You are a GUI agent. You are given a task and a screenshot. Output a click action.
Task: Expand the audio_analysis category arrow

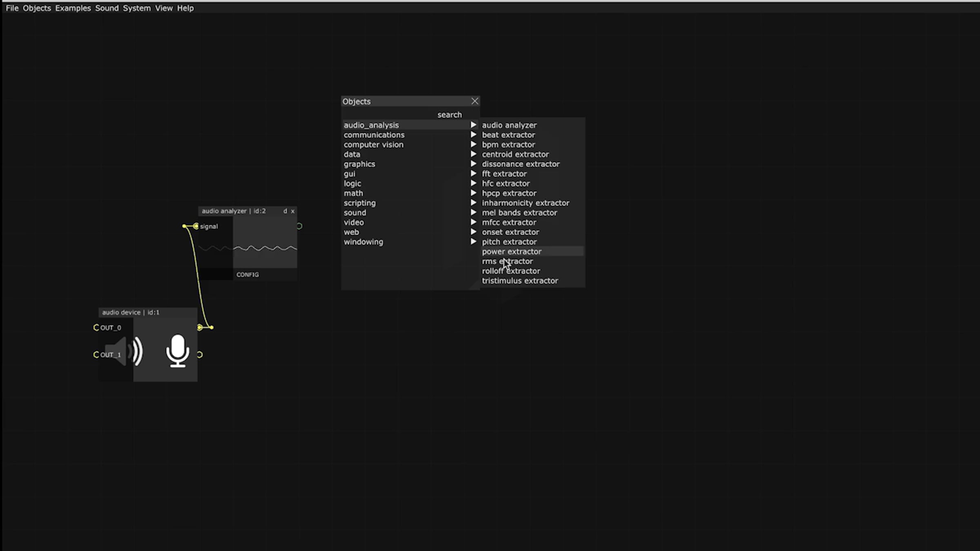[x=473, y=125]
